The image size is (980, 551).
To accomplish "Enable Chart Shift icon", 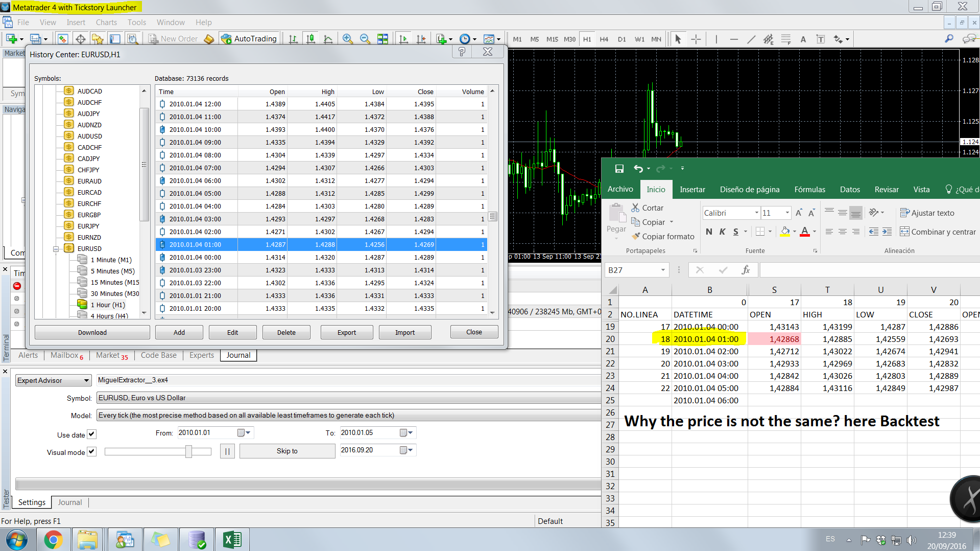I will tap(421, 39).
